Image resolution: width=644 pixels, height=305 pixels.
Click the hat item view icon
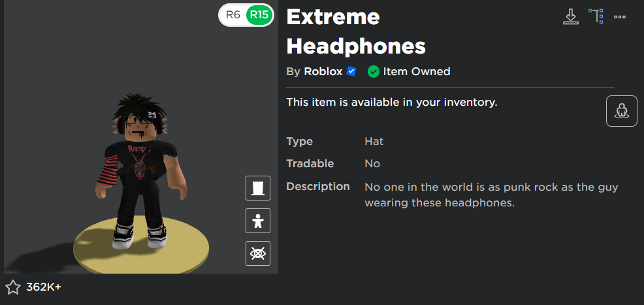pos(258,188)
